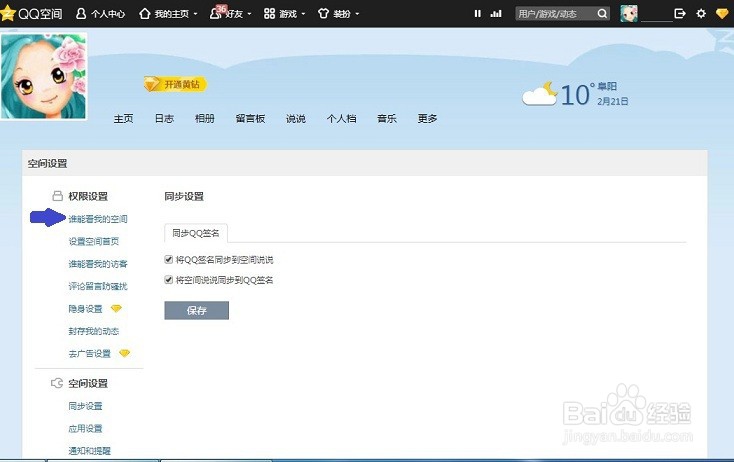Image resolution: width=734 pixels, height=462 pixels.
Task: Click the icon beside 空间设置 sidebar heading
Action: click(x=57, y=383)
